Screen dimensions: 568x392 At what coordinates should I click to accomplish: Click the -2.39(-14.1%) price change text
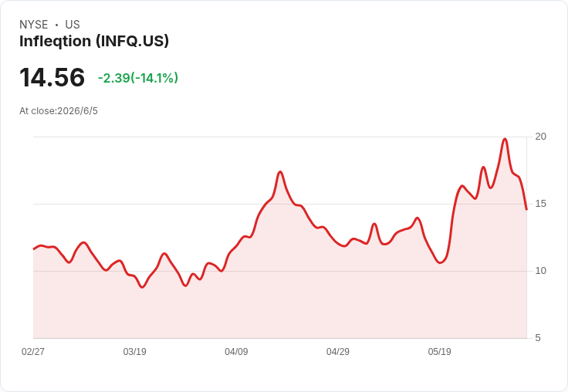(x=138, y=78)
